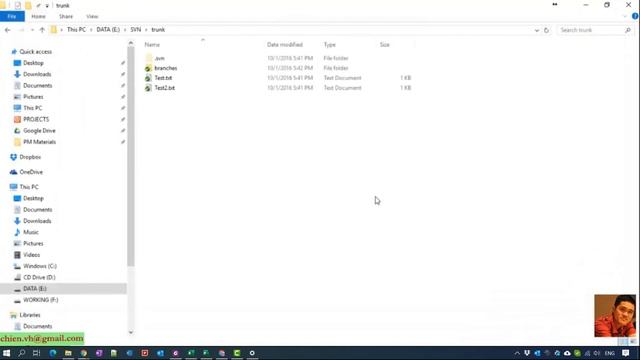
Task: Open network status tray icon
Action: [587, 353]
